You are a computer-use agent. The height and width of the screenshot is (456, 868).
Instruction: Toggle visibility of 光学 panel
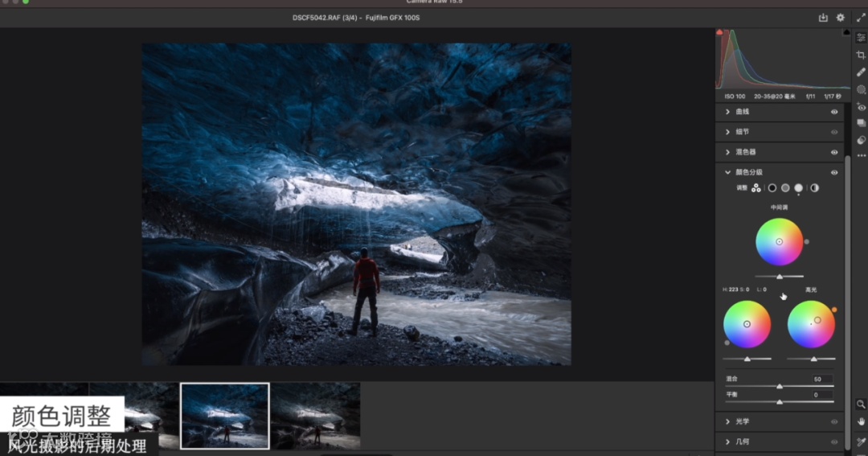pos(834,421)
